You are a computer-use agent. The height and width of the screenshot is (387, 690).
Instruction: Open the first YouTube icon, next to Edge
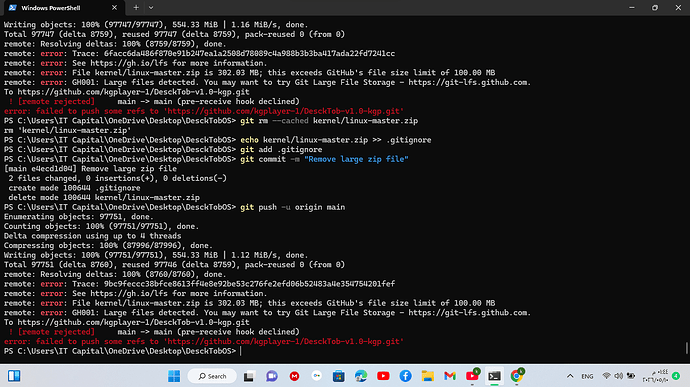coord(383,376)
